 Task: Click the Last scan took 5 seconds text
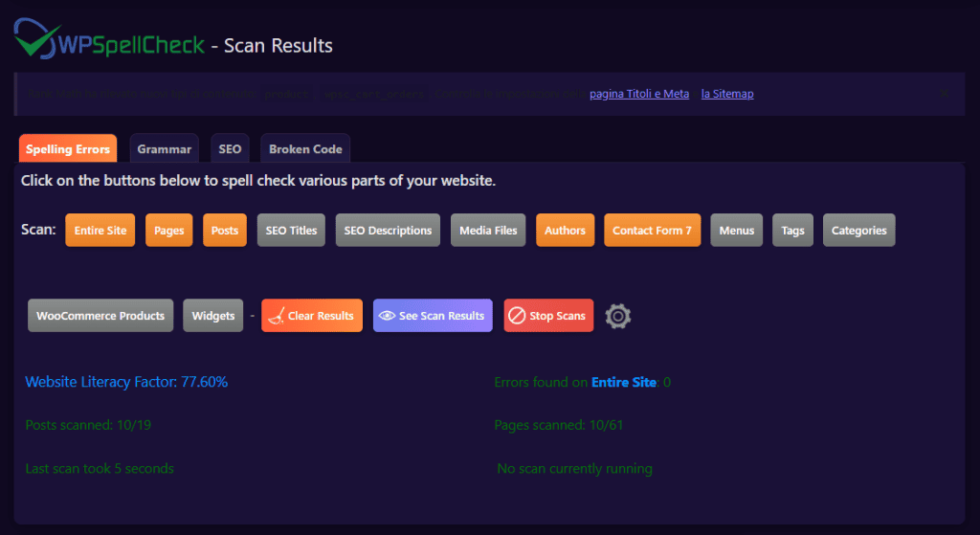100,468
